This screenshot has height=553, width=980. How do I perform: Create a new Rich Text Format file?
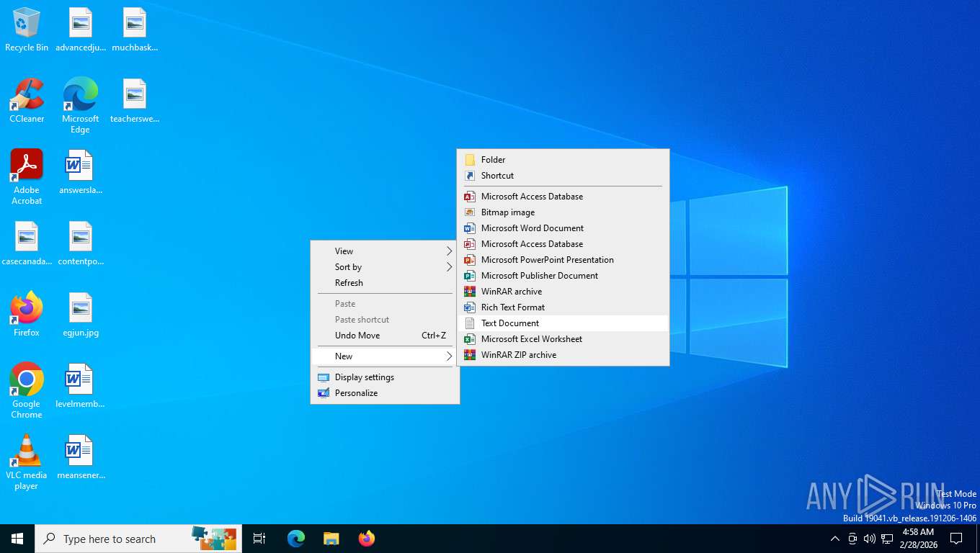[x=563, y=307]
